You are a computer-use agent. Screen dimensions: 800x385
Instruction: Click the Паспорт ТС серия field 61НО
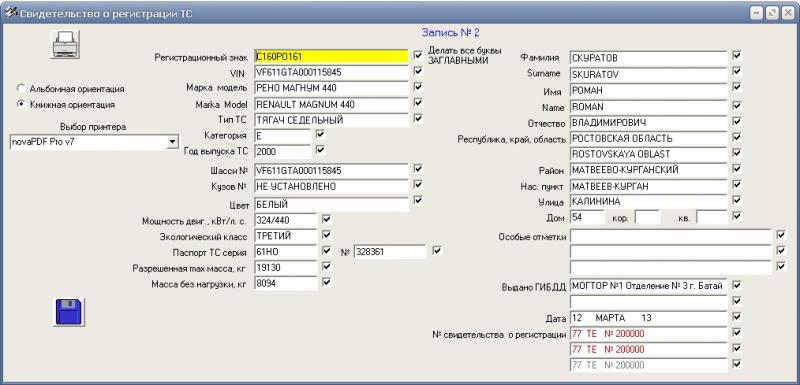coord(286,252)
